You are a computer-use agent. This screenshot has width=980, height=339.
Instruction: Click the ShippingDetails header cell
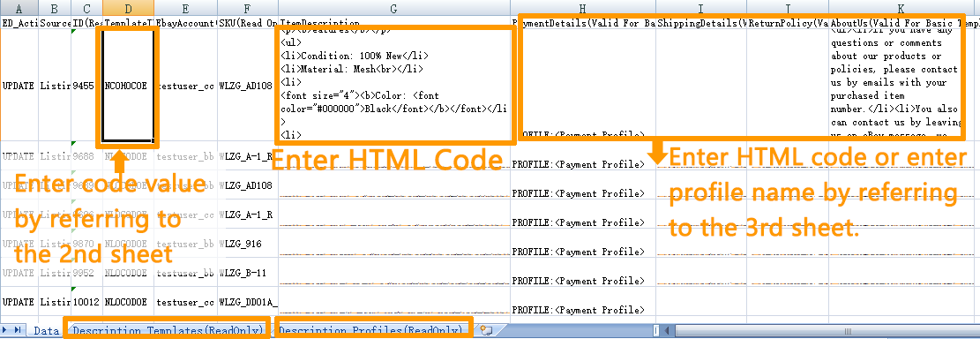click(700, 23)
